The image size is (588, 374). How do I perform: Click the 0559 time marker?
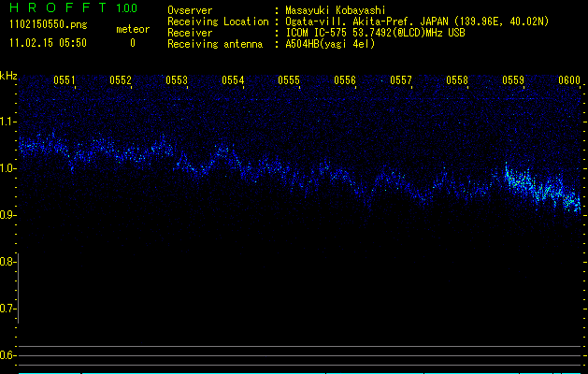click(x=513, y=80)
